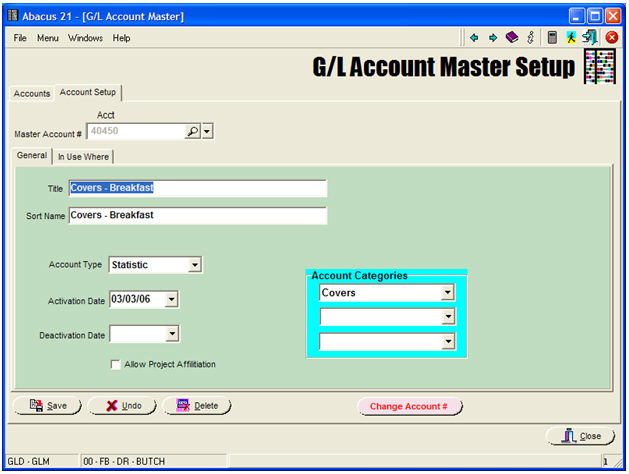Screen dimensions: 629x474
Task: Click the Change Account # button
Action: [409, 406]
